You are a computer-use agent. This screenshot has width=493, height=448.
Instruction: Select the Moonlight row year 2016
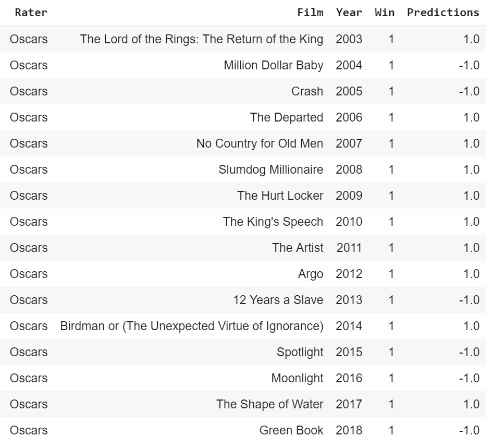tap(349, 379)
